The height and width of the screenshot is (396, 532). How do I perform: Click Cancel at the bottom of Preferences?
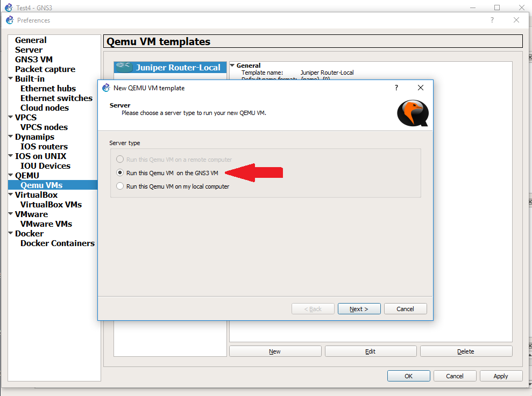point(455,376)
